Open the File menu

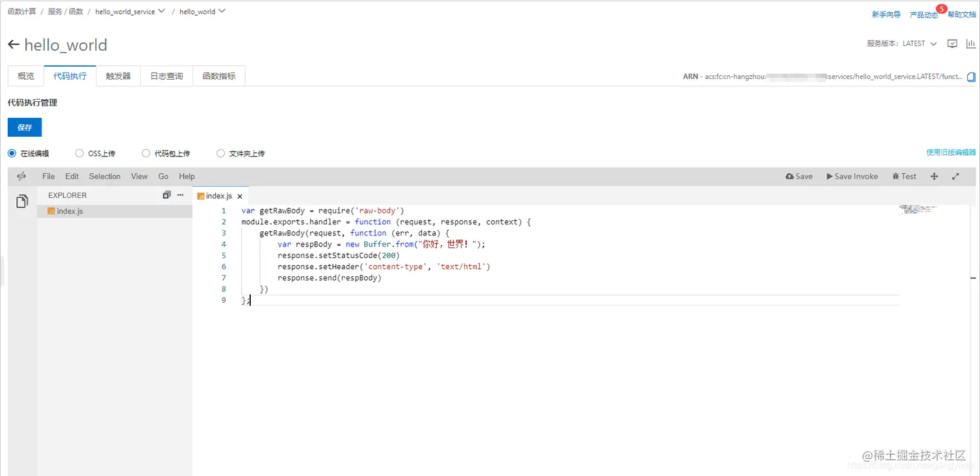click(x=49, y=176)
